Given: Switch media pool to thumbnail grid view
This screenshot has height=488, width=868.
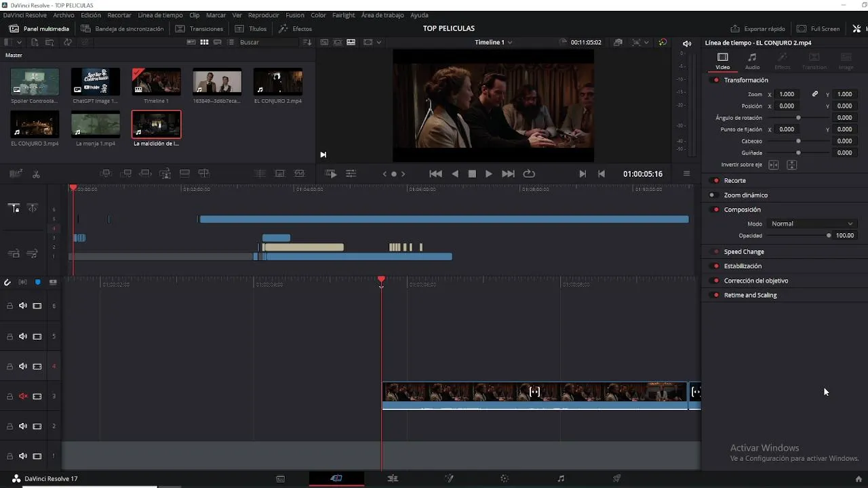Looking at the screenshot, I should (x=204, y=42).
